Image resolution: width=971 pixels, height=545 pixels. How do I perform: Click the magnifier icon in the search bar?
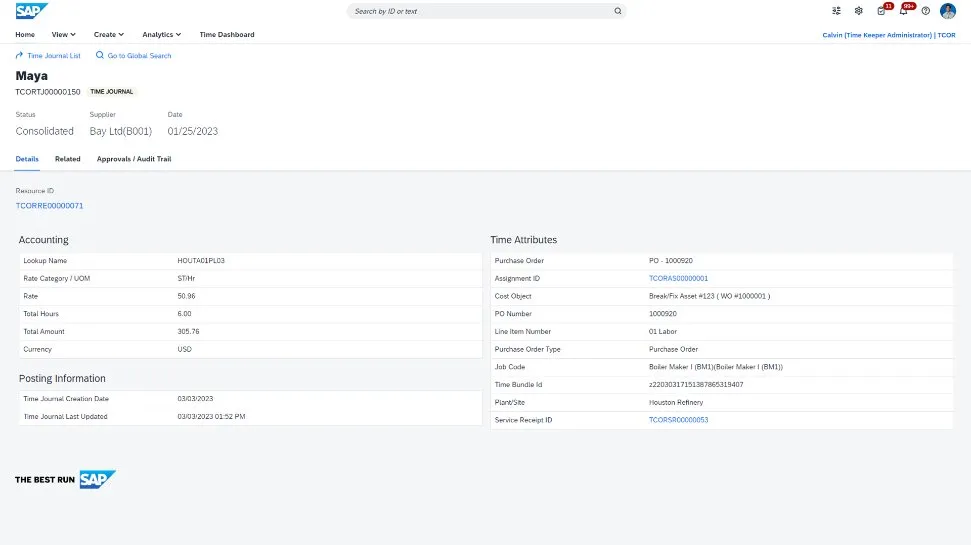pyautogui.click(x=618, y=12)
